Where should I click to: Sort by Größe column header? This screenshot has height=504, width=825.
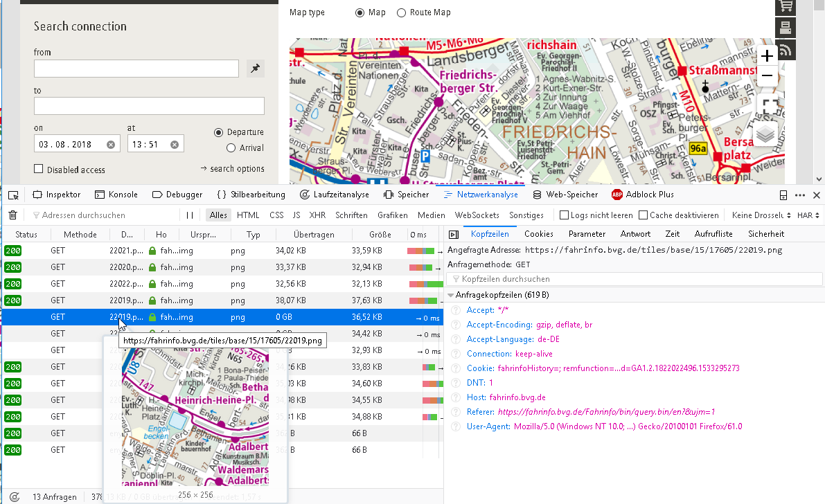click(380, 235)
